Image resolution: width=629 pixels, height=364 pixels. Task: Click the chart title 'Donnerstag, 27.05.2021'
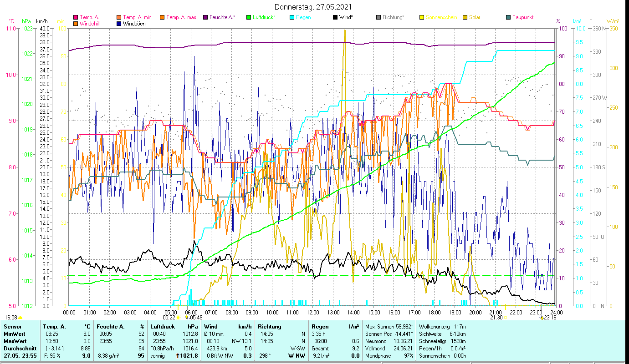pos(313,8)
